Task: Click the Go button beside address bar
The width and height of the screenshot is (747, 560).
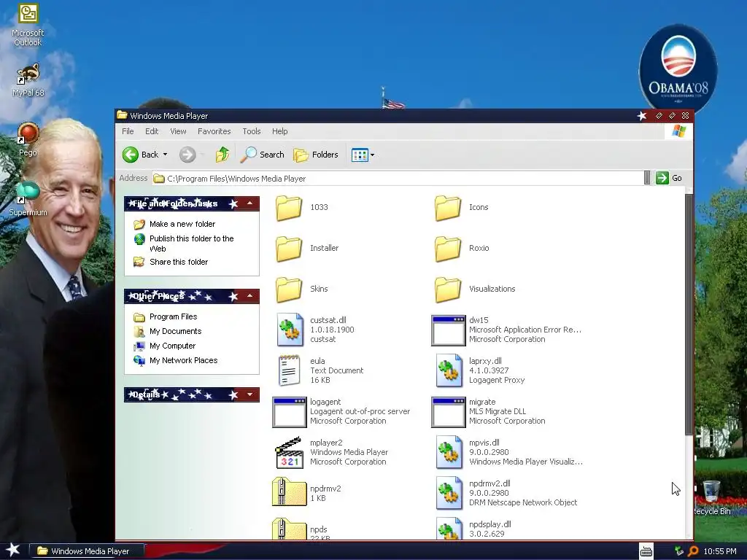Action: [669, 178]
